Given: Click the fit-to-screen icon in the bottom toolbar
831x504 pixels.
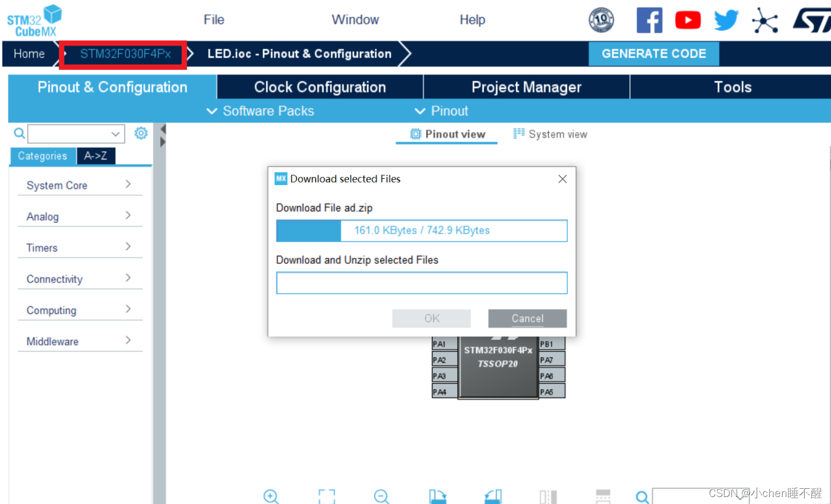Looking at the screenshot, I should 327,496.
